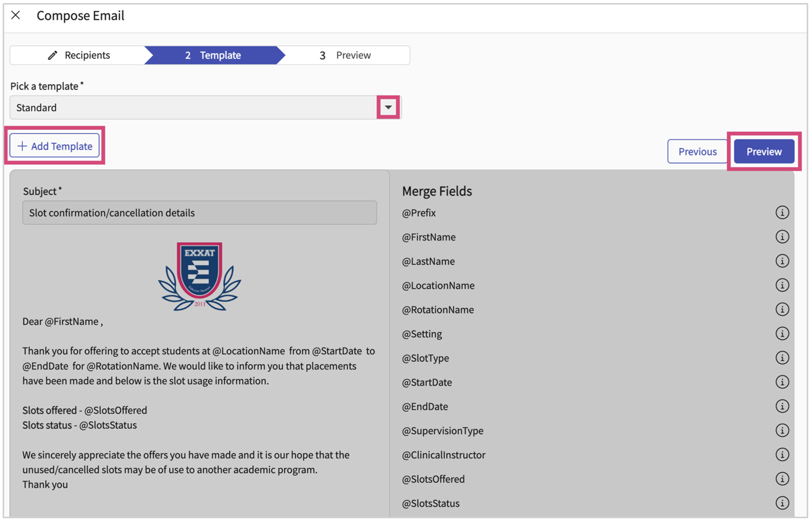Click info icon beside @SlotsStatus
812x522 pixels.
(782, 503)
